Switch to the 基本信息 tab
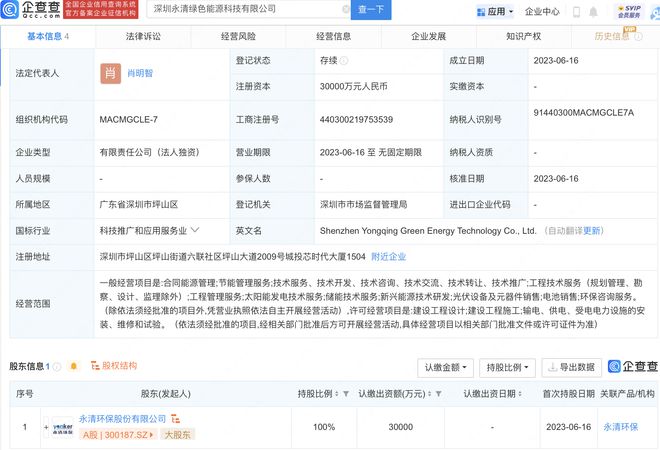The image size is (660, 450). pos(48,37)
